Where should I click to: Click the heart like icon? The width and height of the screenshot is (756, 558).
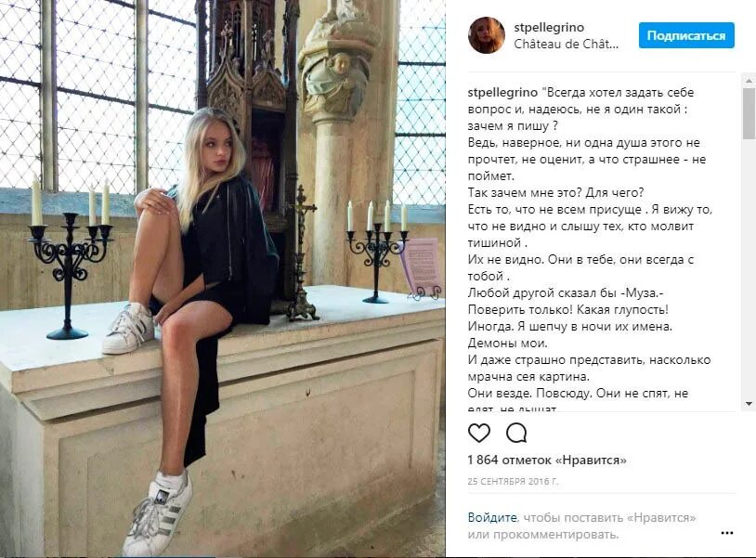point(478,433)
